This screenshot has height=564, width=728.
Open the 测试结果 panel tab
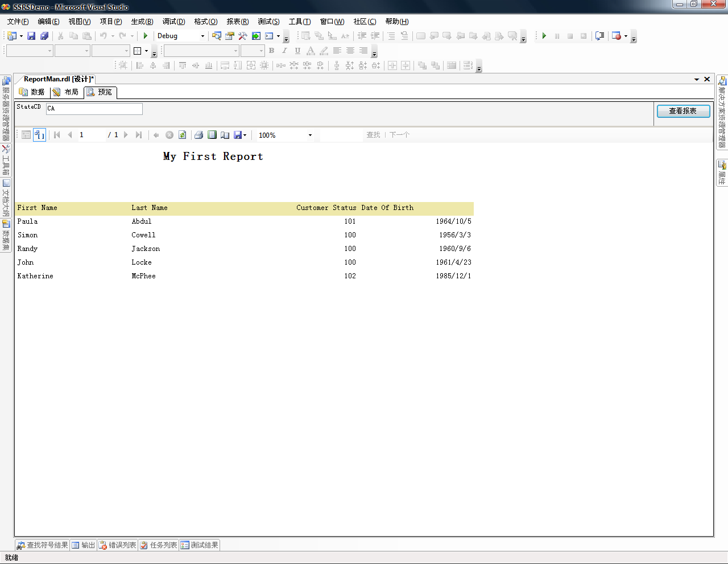click(200, 545)
